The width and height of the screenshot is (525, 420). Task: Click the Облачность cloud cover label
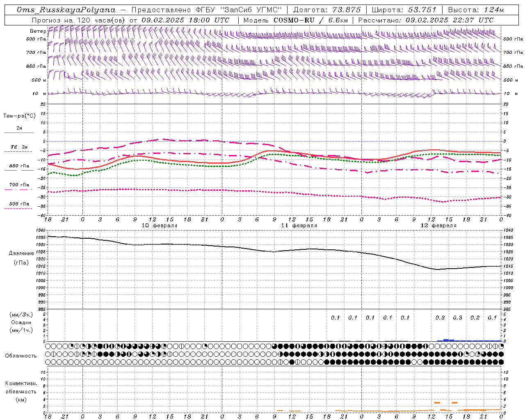point(21,356)
